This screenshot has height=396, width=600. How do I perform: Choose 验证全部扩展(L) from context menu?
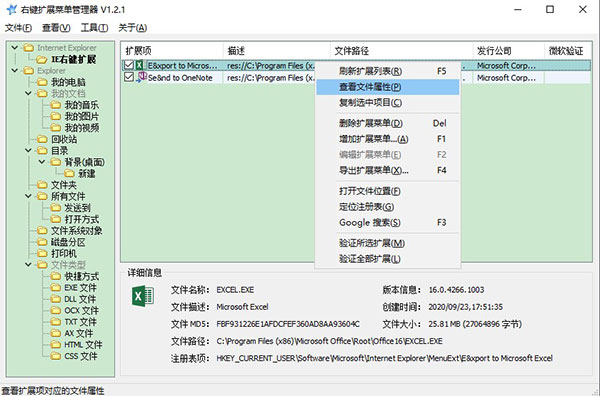[x=388, y=259]
